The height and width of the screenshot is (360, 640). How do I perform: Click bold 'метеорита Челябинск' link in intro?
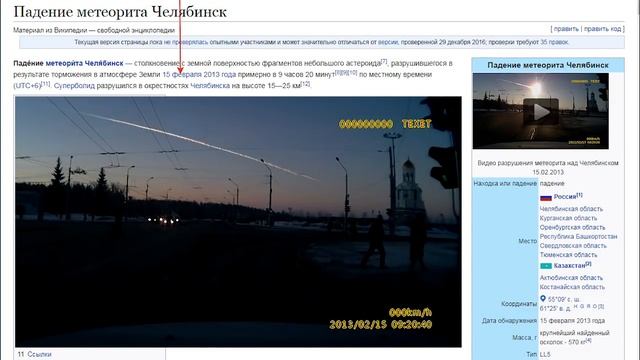pos(84,63)
